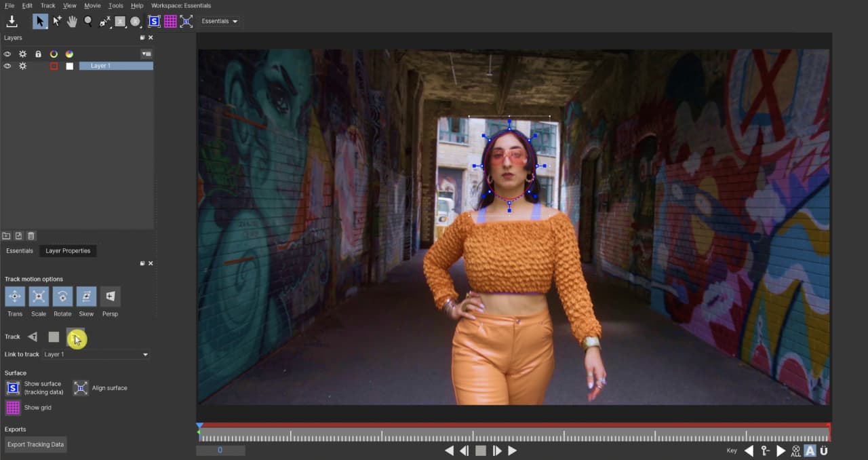
Task: Close the Essentials panel
Action: point(151,263)
